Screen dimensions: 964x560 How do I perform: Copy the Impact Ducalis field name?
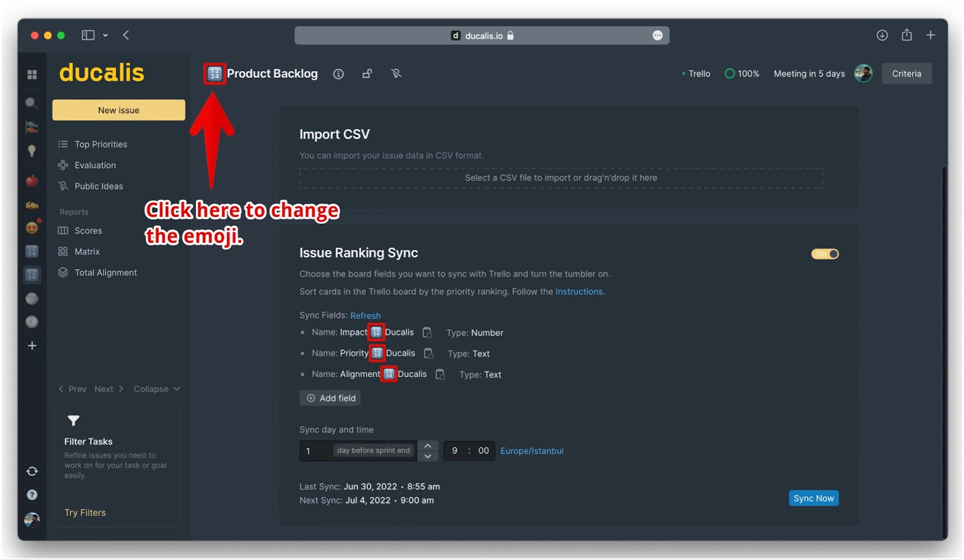coord(427,332)
